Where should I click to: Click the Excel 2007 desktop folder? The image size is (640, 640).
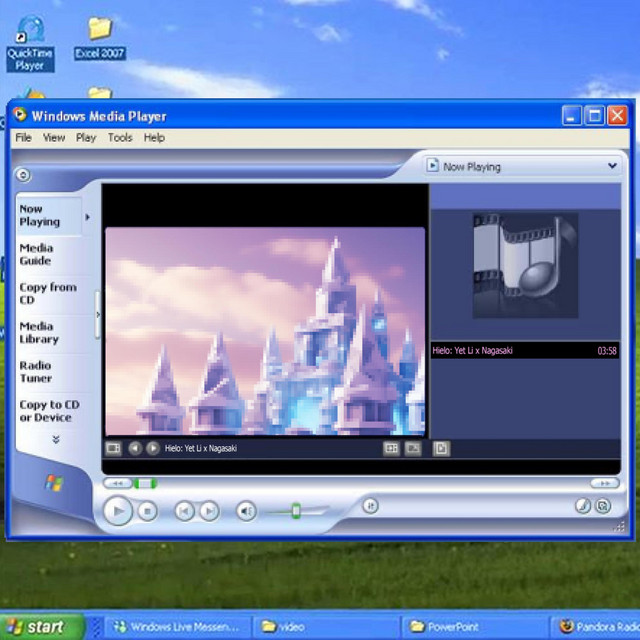100,39
